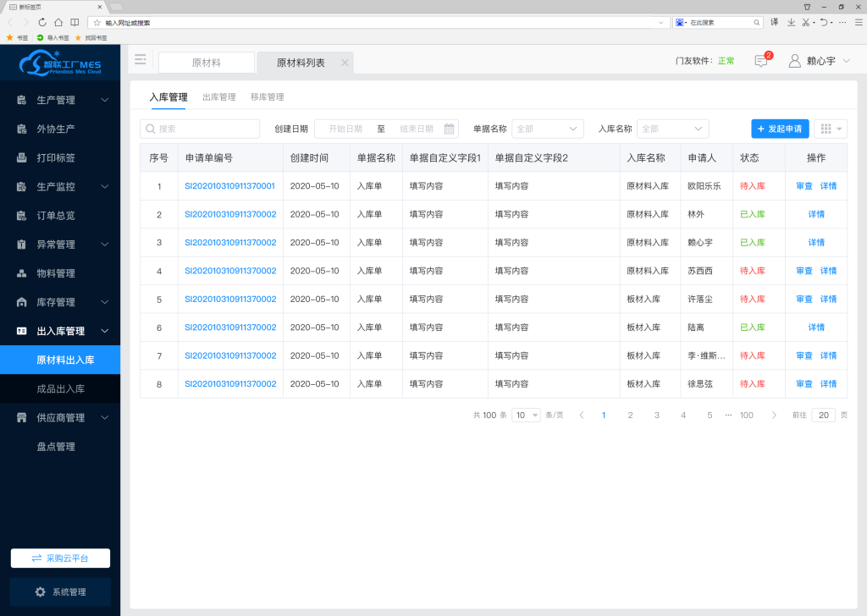
Task: Click the 导入书签 bookmark item
Action: pyautogui.click(x=53, y=37)
